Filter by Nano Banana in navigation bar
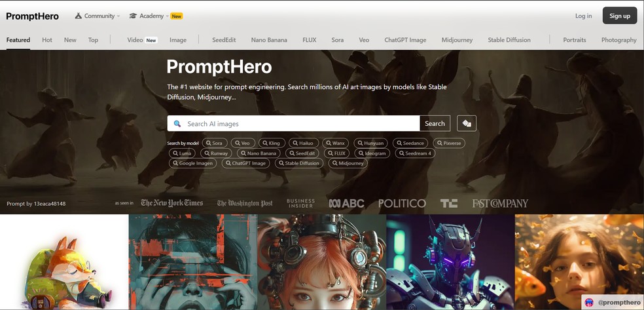Screen dimensions: 644x310 (x=269, y=40)
